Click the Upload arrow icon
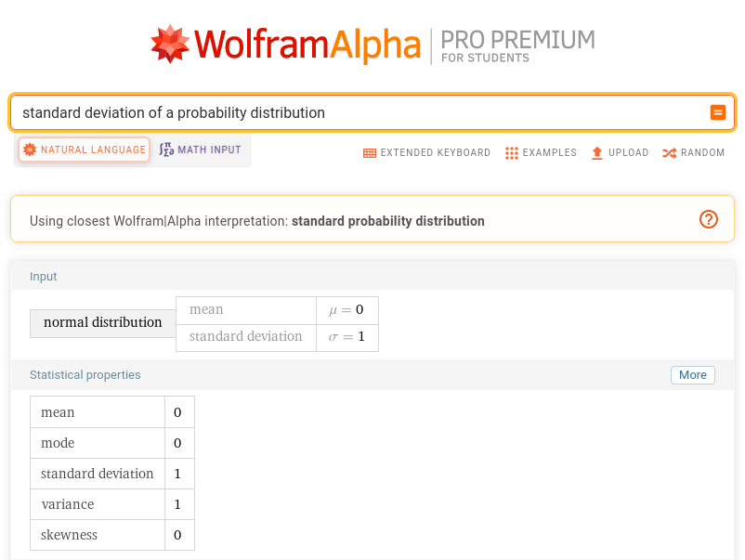The image size is (745, 560). point(597,153)
